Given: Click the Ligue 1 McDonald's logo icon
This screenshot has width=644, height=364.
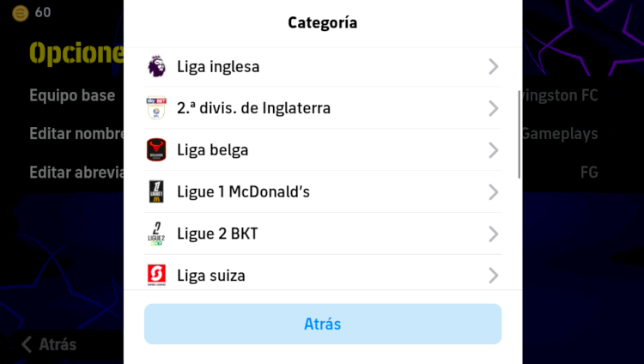Looking at the screenshot, I should pos(156,191).
